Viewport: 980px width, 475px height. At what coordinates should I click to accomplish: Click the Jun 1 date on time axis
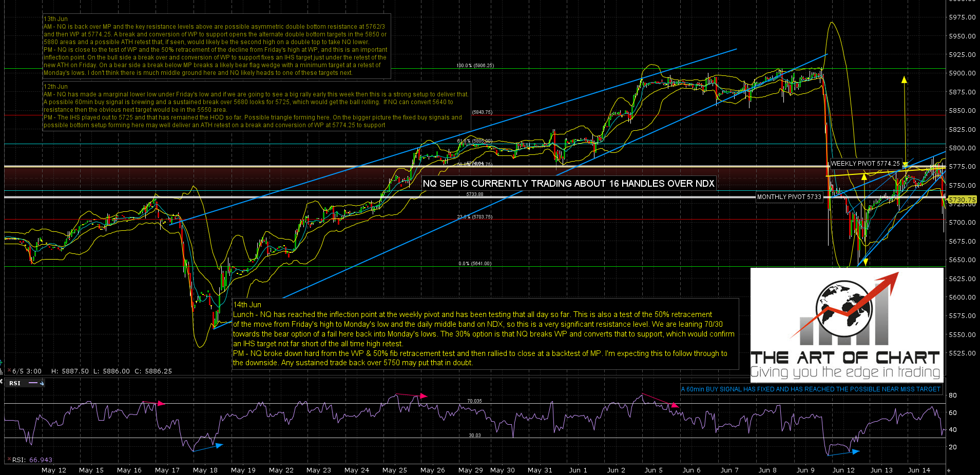578,470
